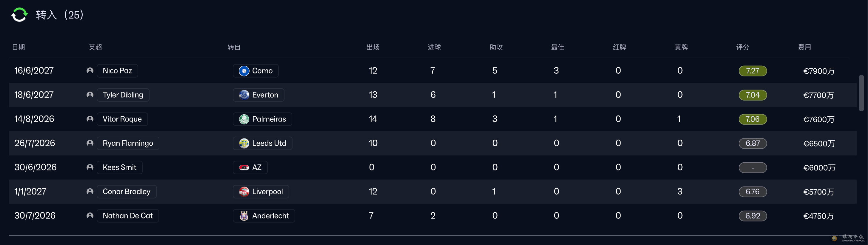
Task: Click the Palmeiras club crest
Action: coord(244,119)
